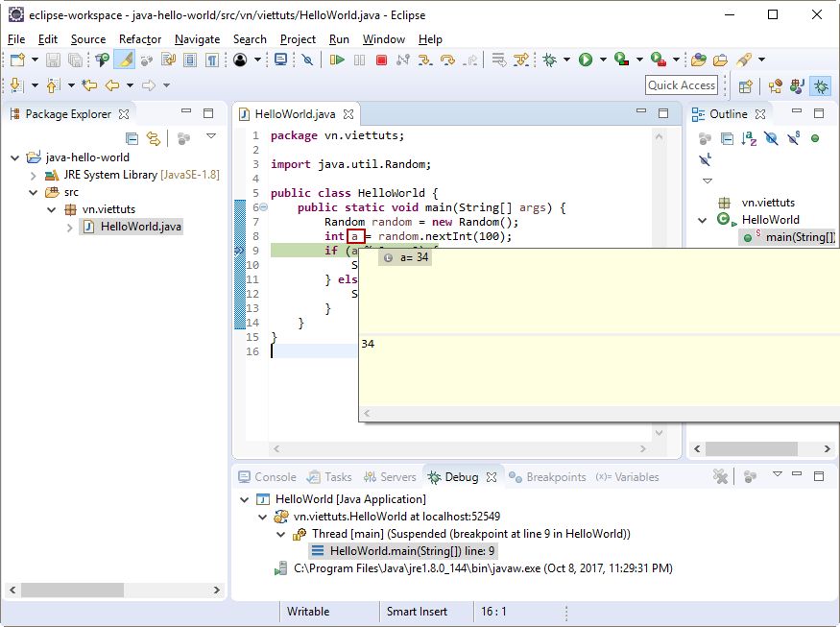
Task: Click Open Type folder icon
Action: pos(698,60)
